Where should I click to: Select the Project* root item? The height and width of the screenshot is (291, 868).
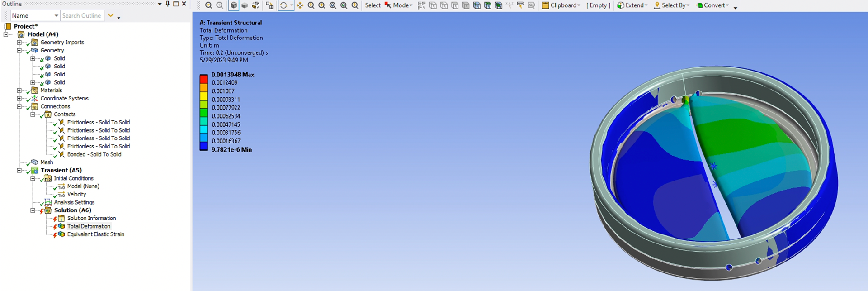pos(26,26)
